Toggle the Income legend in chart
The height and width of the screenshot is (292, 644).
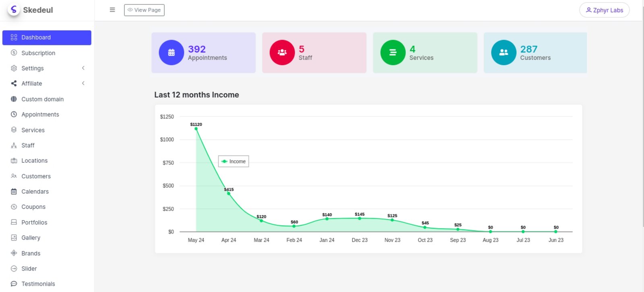(x=233, y=161)
